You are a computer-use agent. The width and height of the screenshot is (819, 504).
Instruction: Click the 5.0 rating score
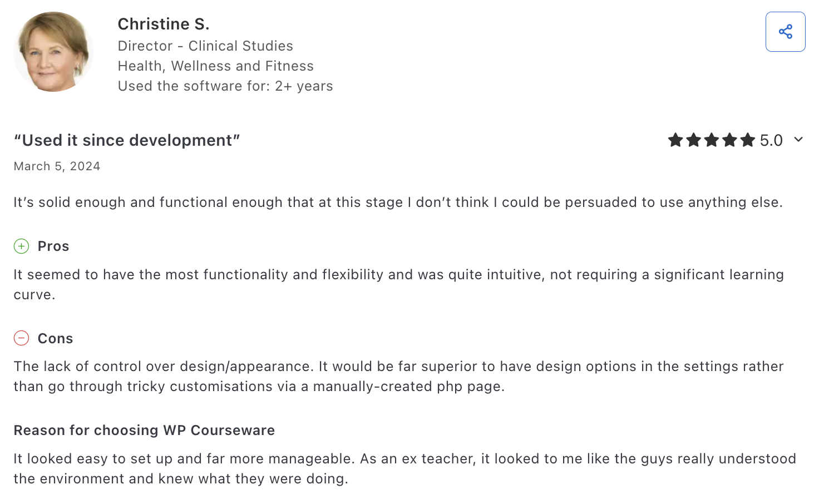coord(771,140)
